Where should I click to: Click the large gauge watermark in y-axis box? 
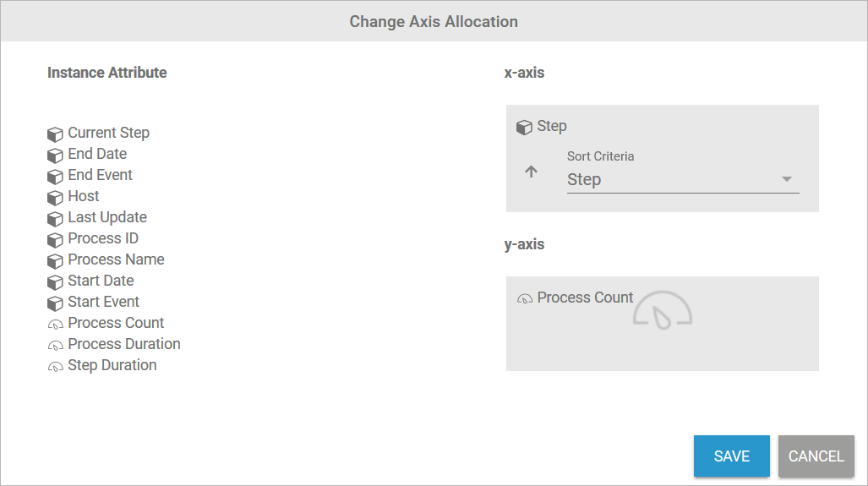tap(663, 310)
